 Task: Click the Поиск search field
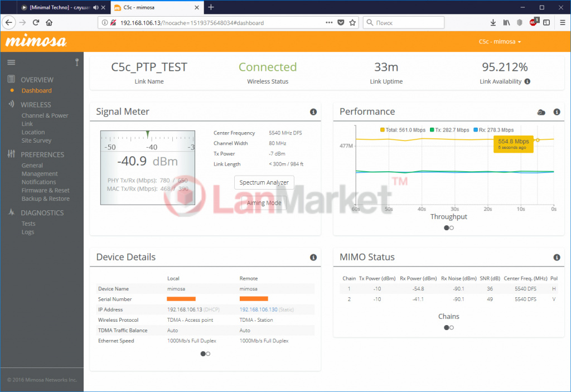pyautogui.click(x=403, y=22)
